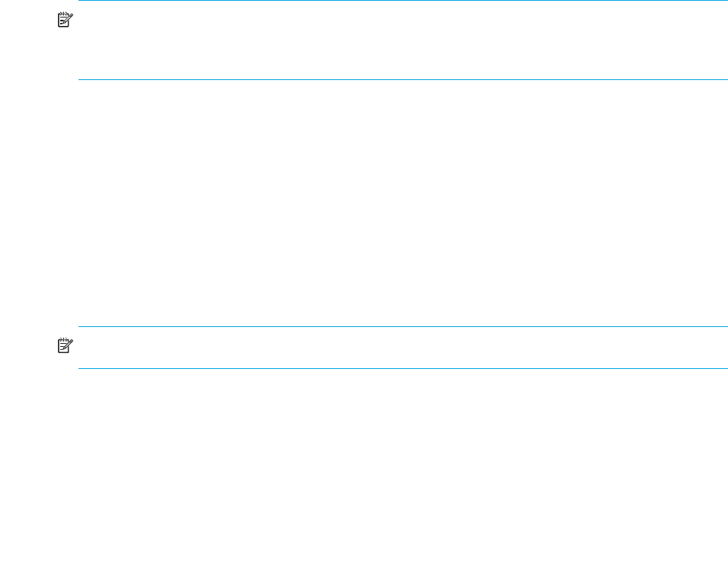Click the blue rule above the lower note
The image size is (728, 574).
[403, 326]
